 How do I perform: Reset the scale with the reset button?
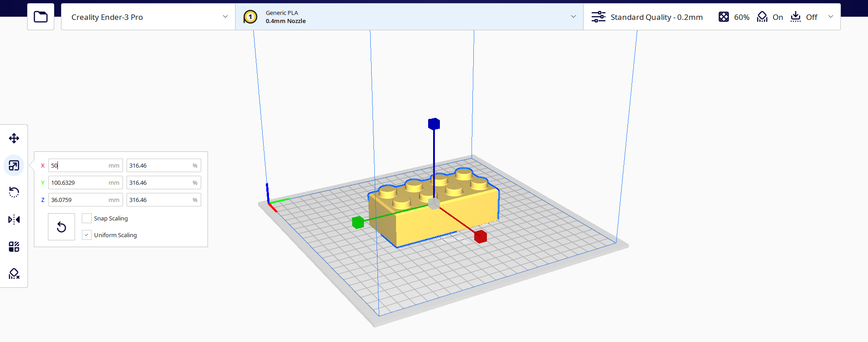(61, 227)
